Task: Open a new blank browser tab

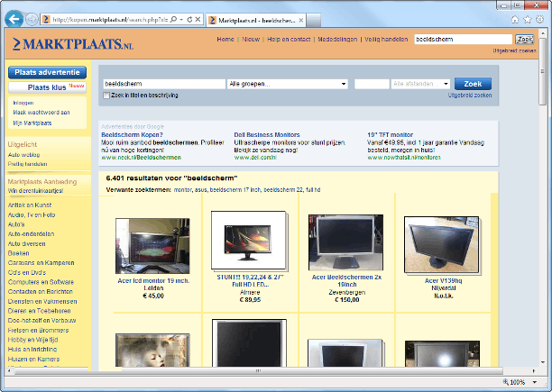Action: 313,21
